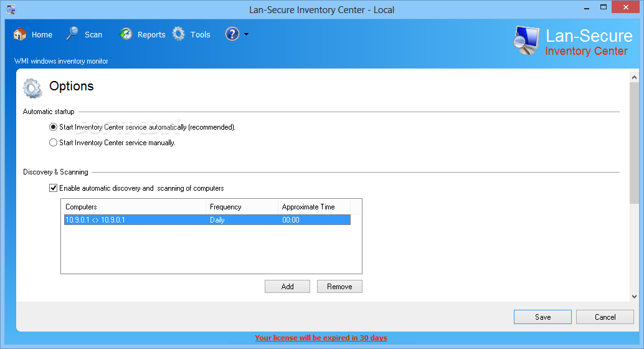This screenshot has height=349, width=644.
Task: Open the license expiration link
Action: (321, 338)
